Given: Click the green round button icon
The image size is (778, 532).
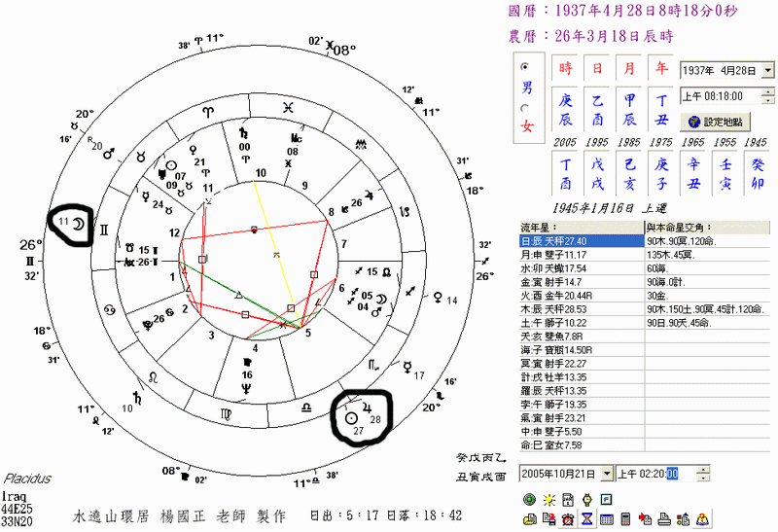Looking at the screenshot, I should coord(530,499).
